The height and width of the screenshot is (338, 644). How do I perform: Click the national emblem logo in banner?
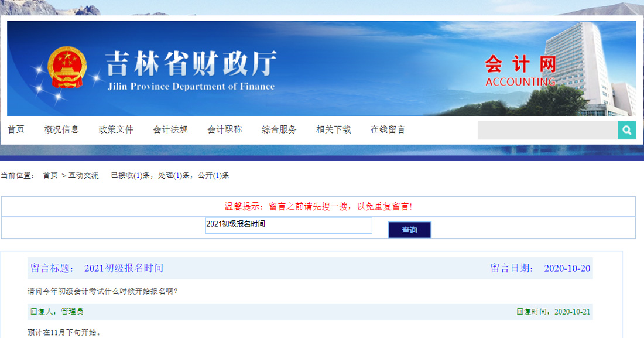tap(67, 67)
